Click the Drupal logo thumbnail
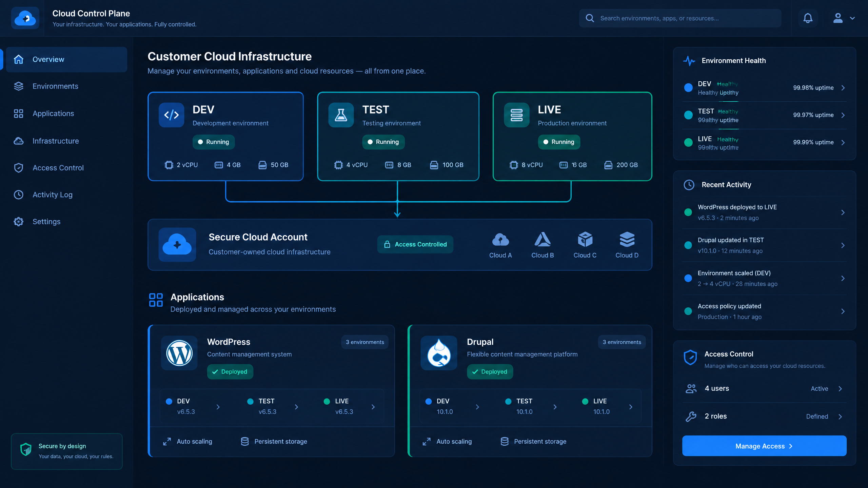Viewport: 868px width, 488px height. click(439, 353)
